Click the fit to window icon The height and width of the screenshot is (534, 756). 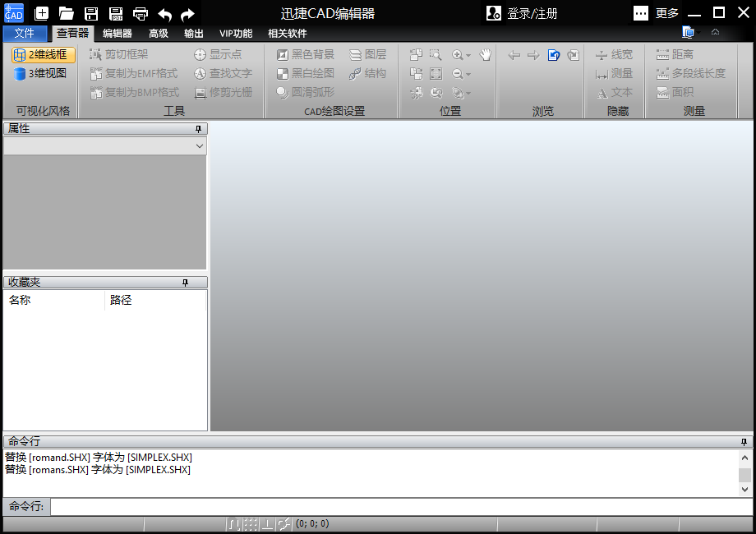point(436,73)
